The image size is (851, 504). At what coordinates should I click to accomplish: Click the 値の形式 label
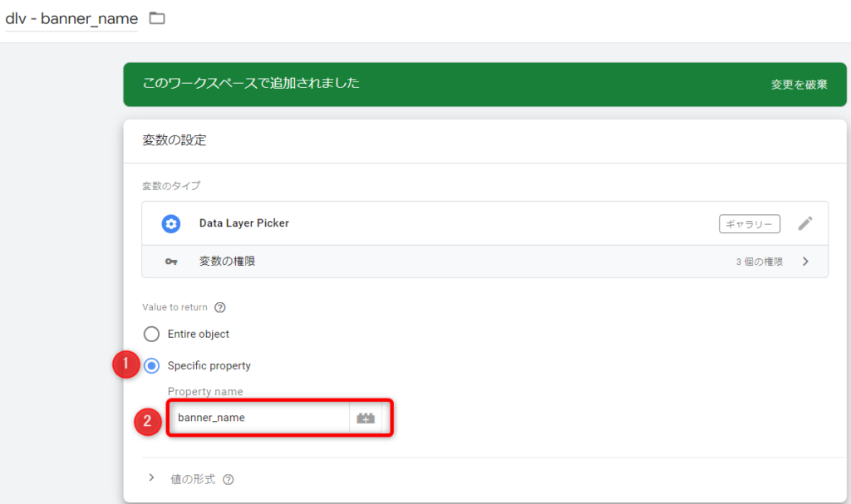tap(193, 479)
